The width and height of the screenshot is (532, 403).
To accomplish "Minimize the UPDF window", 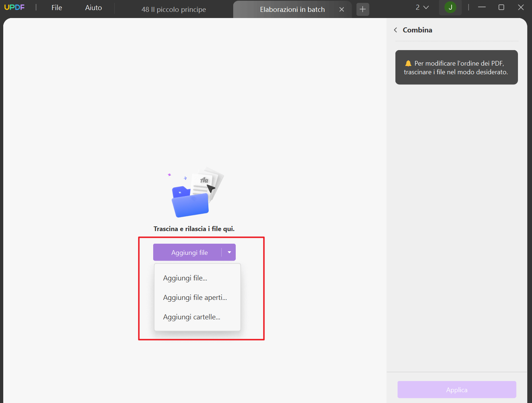I will coord(482,7).
